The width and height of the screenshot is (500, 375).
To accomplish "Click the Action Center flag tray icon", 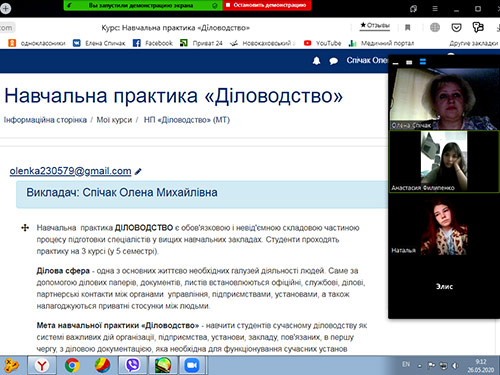I will [432, 366].
